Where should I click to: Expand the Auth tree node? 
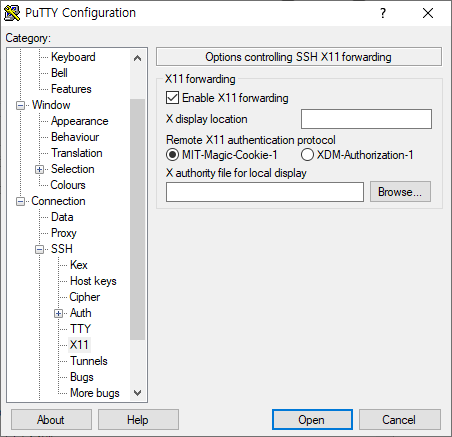pos(58,313)
